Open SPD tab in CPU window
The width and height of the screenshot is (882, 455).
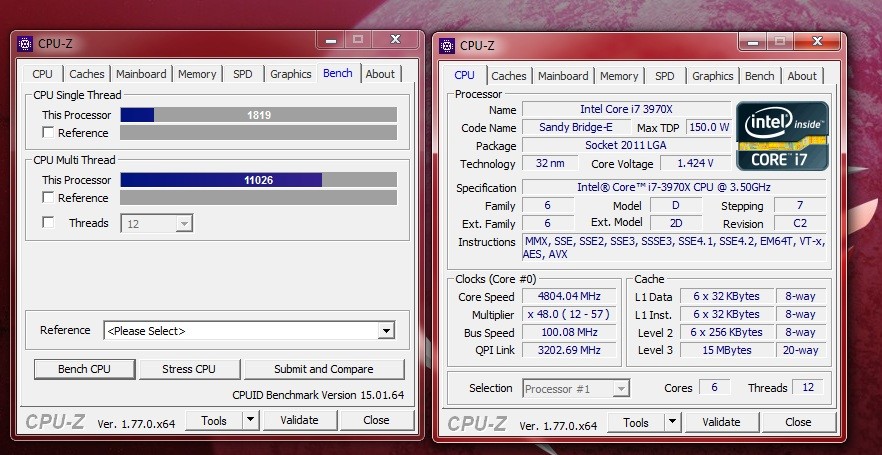(664, 76)
